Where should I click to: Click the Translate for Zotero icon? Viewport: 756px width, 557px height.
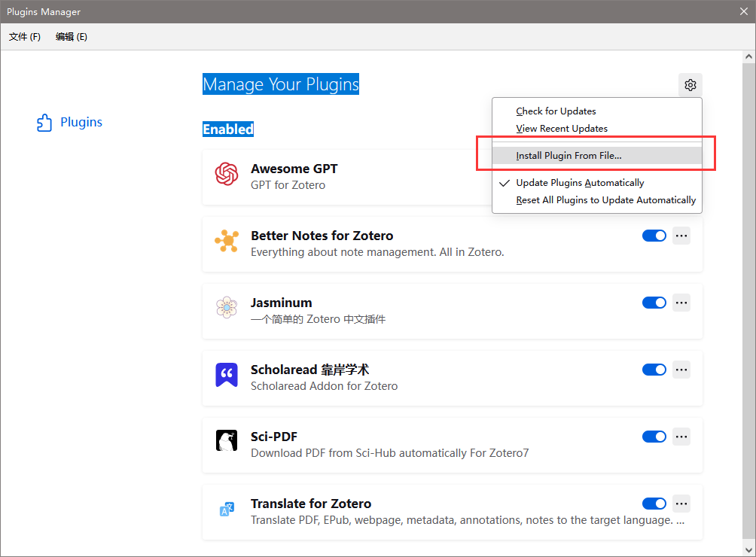coord(227,509)
